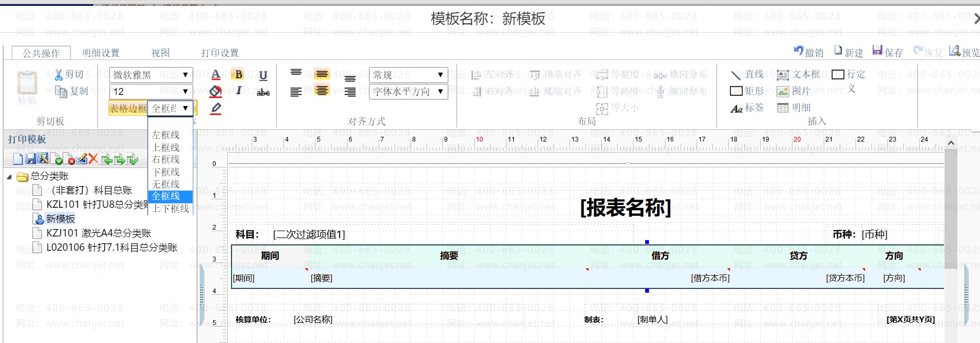980x343 pixels.
Task: Select highlighted 全框线 in border list
Action: pos(170,196)
